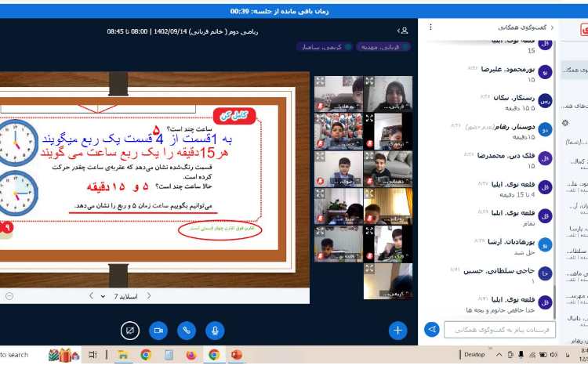The image size is (588, 376).
Task: Zoom out the presentation with the minus icon
Action: coord(9,296)
